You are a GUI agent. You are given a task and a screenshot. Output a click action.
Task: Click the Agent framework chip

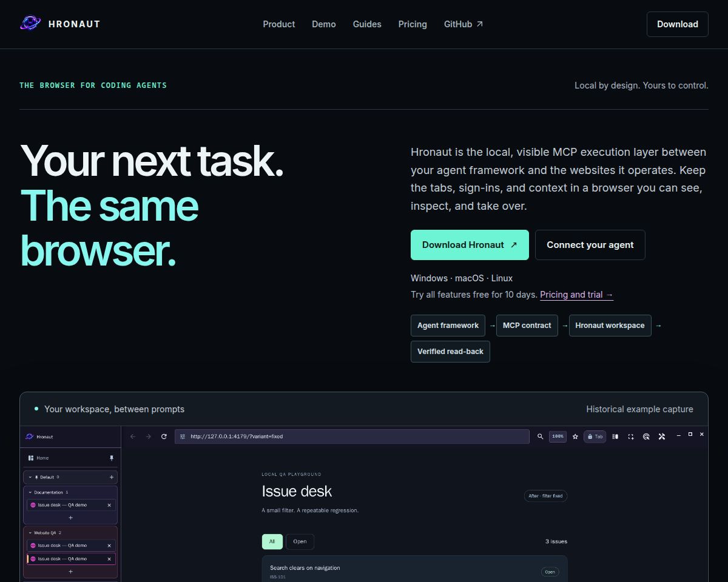[448, 326]
